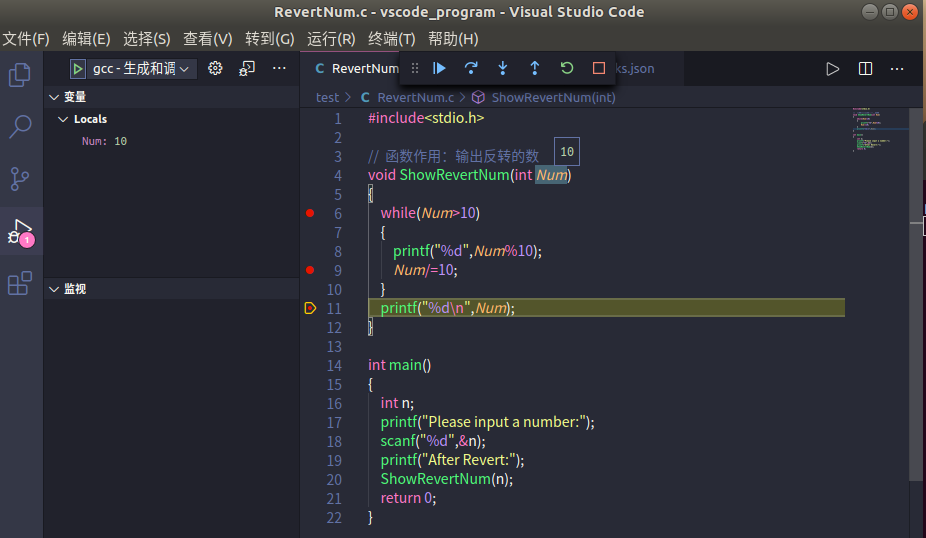Split the editor to the right
Image resolution: width=926 pixels, height=538 pixels.
865,69
